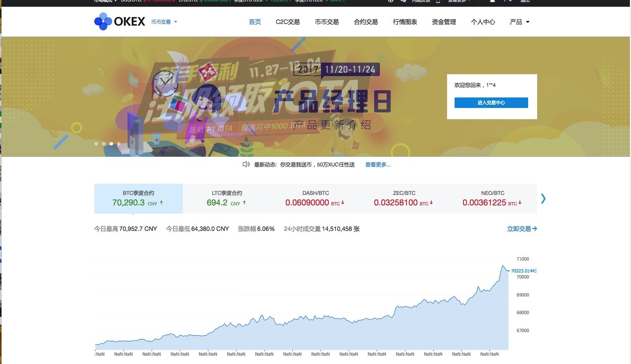The height and width of the screenshot is (364, 631).
Task: Open 个人中心 in the navigation
Action: point(483,22)
